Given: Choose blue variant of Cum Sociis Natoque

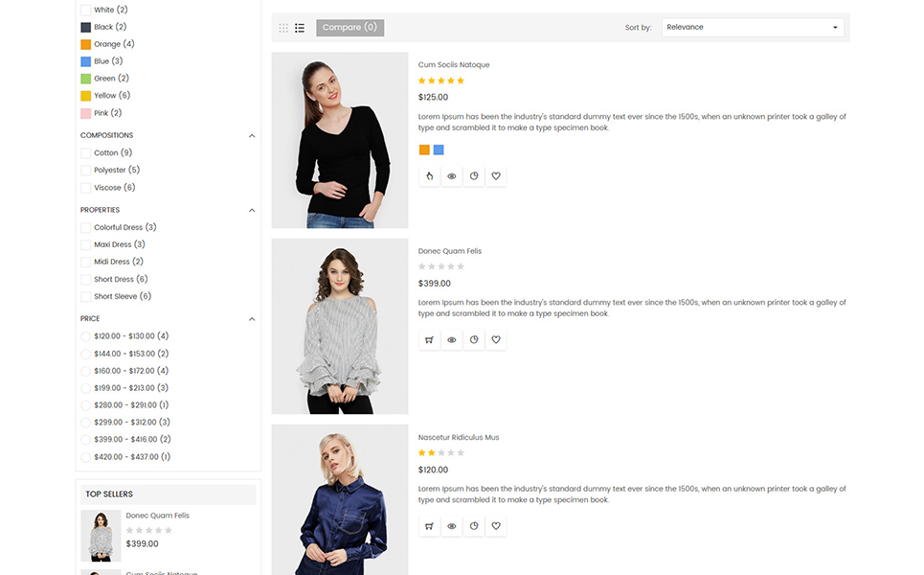Looking at the screenshot, I should click(x=439, y=149).
